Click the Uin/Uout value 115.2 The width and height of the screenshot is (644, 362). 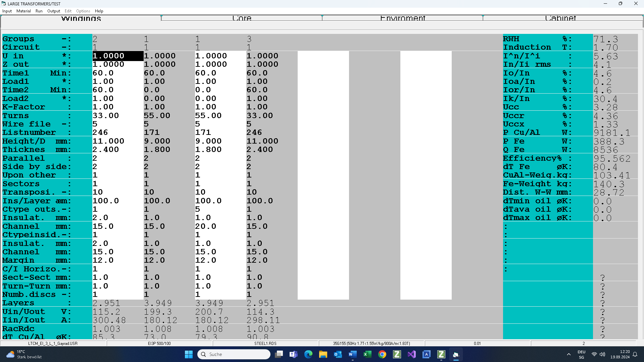106,312
